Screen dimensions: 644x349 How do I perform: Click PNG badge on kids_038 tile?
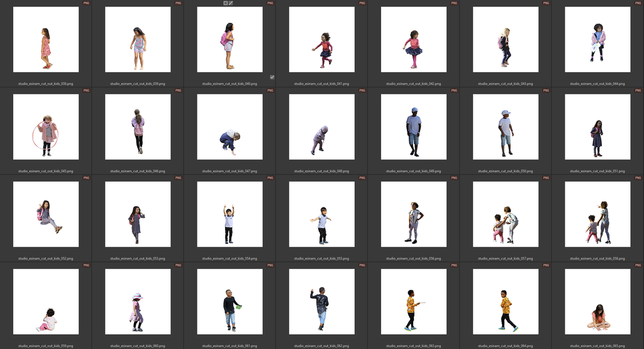click(86, 3)
